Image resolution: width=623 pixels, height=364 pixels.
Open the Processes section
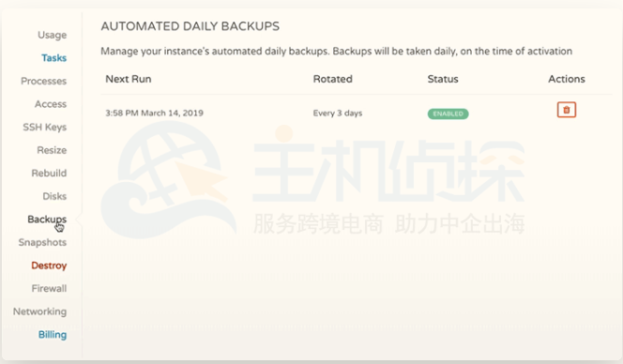pyautogui.click(x=44, y=81)
